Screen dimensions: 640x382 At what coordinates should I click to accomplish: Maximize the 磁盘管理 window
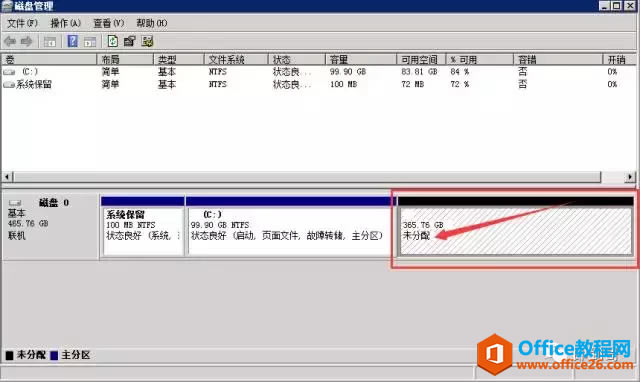pyautogui.click(x=617, y=6)
